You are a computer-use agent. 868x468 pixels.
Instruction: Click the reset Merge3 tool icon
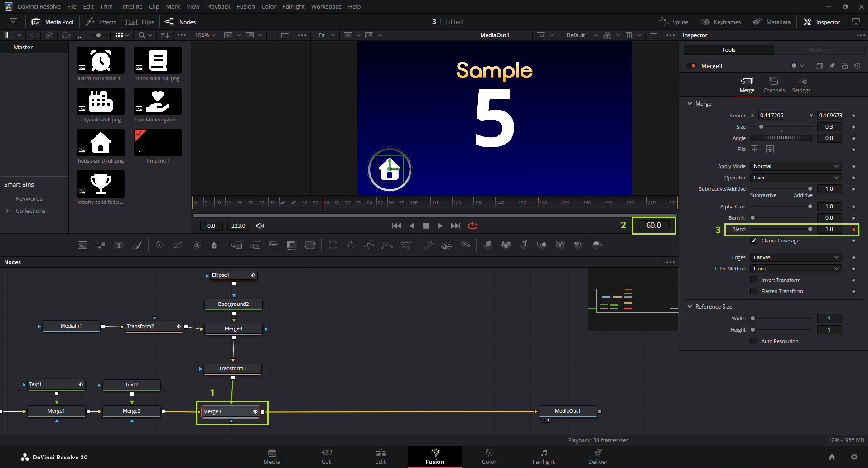[x=857, y=66]
